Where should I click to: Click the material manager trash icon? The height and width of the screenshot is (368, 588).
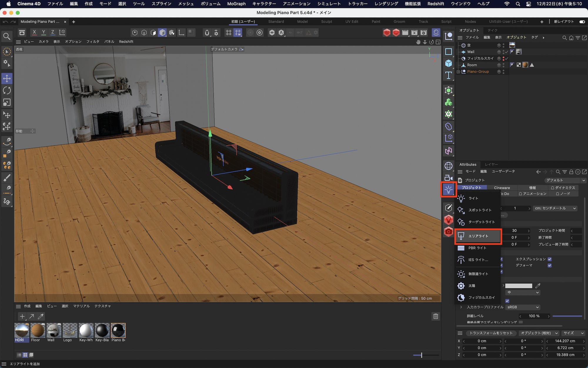point(435,316)
